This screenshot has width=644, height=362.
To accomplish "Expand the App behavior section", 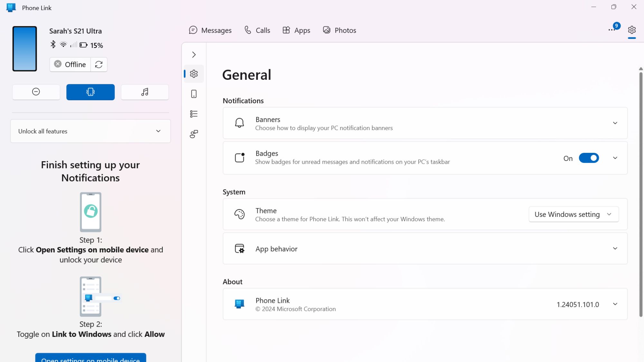I will [x=615, y=248].
